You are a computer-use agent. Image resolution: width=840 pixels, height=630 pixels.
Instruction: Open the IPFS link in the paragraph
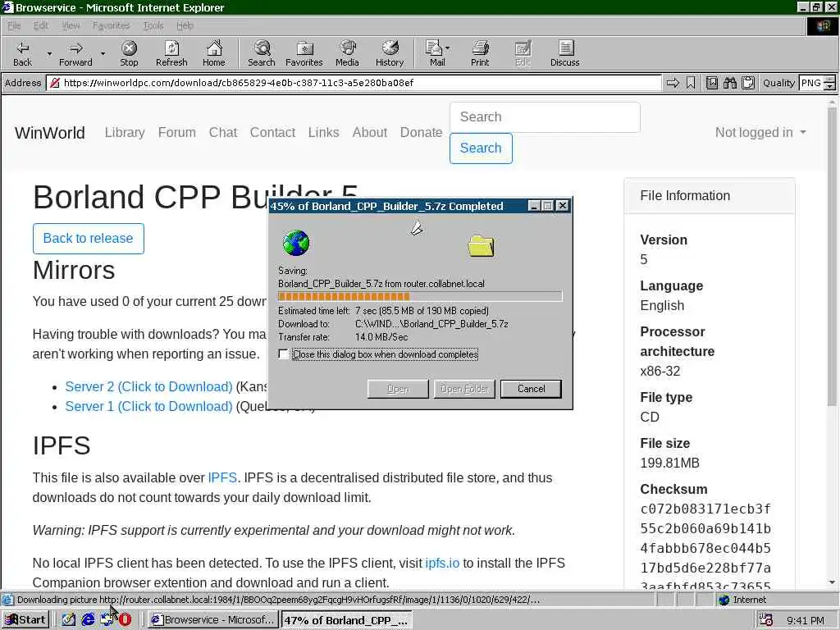pyautogui.click(x=222, y=478)
